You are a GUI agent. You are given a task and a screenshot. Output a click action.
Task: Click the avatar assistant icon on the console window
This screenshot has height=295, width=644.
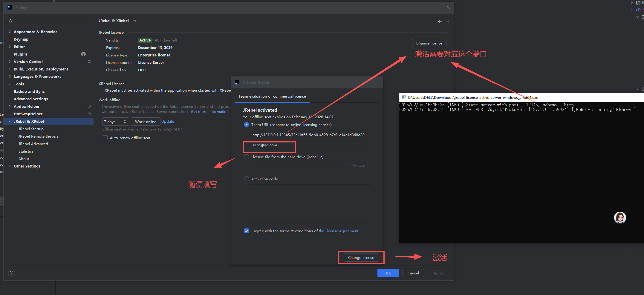click(620, 218)
